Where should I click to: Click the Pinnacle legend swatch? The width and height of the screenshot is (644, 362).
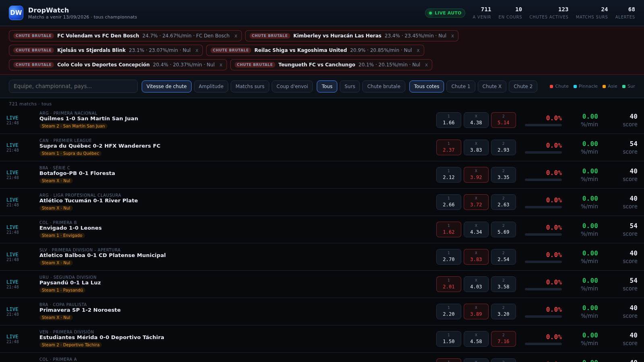pyautogui.click(x=575, y=86)
